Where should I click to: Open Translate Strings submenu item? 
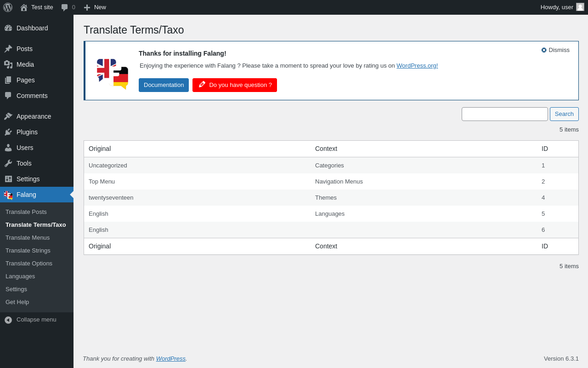pyautogui.click(x=28, y=251)
